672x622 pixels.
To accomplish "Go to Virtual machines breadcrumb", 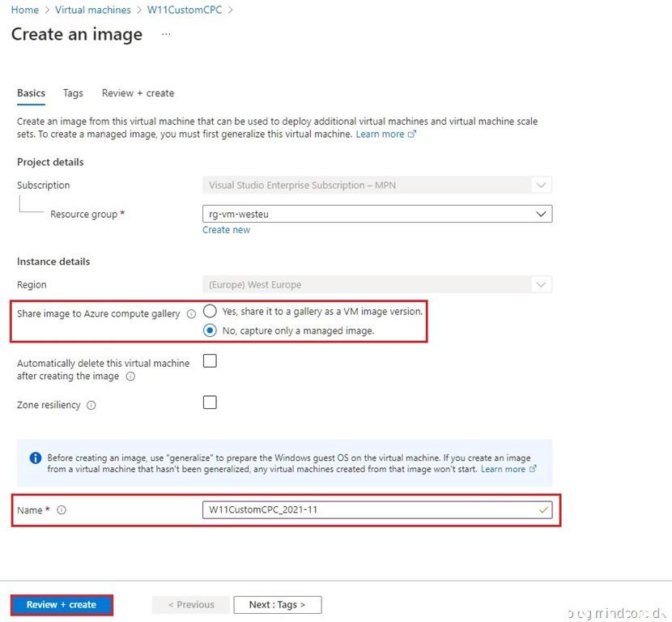I will [x=93, y=10].
